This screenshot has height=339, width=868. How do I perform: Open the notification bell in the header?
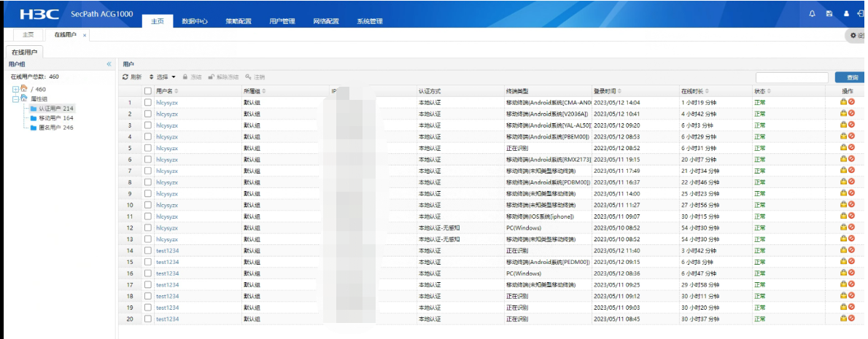coord(812,13)
